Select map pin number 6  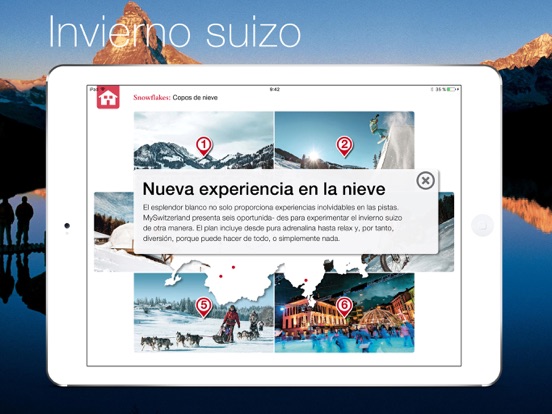pos(344,307)
